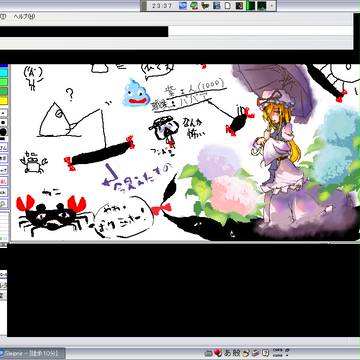Click the blank document icon in top toolbar

(x=228, y=6)
